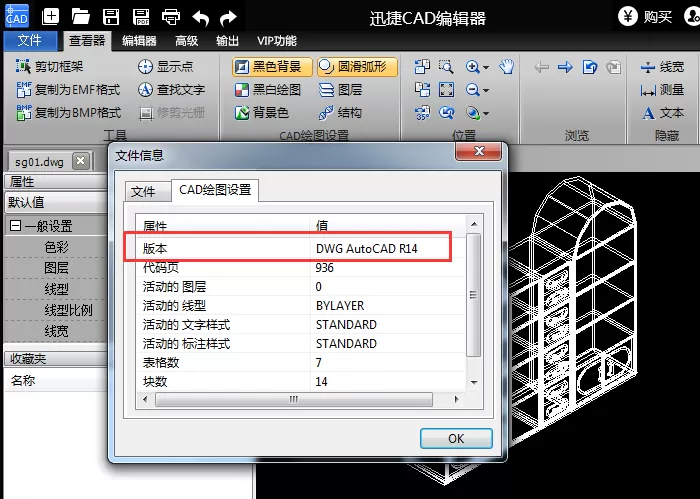
Task: Save drawing with the floppy disk icon
Action: (x=111, y=17)
